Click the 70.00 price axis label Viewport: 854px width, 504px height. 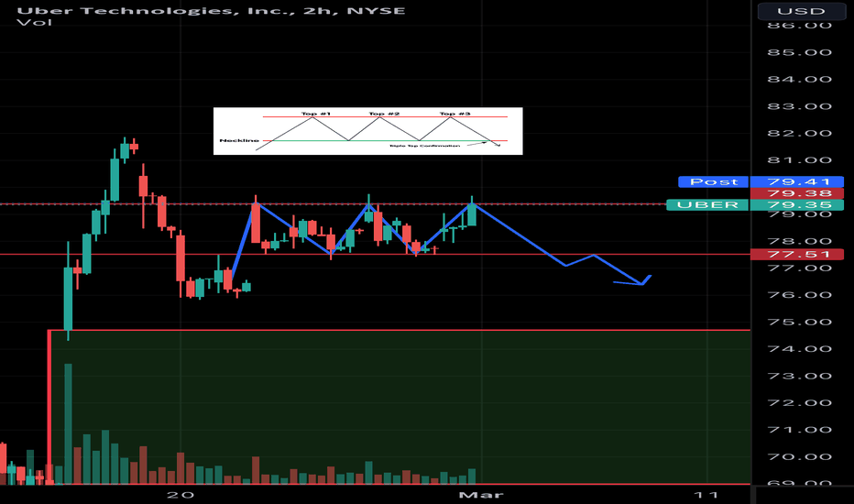click(800, 457)
